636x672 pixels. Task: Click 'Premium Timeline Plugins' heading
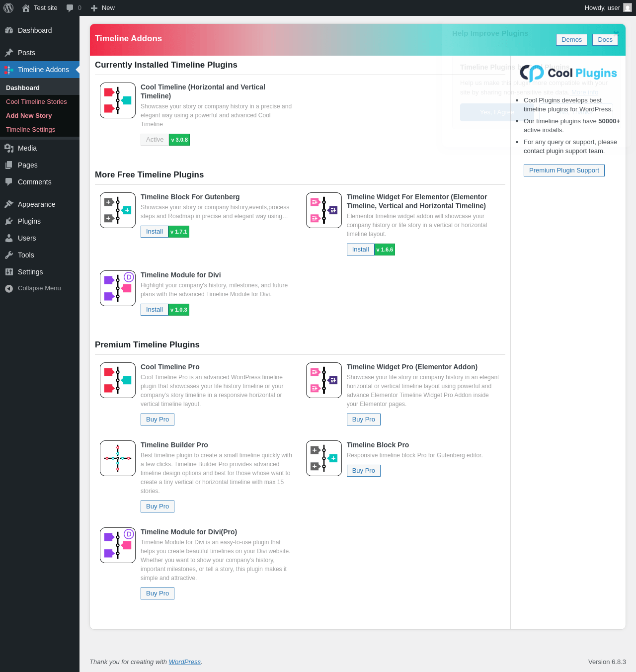click(x=147, y=345)
